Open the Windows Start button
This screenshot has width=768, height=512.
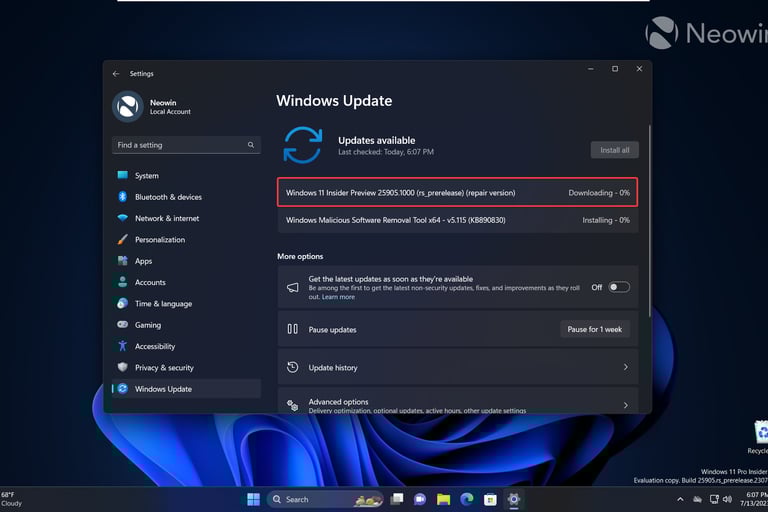[253, 499]
